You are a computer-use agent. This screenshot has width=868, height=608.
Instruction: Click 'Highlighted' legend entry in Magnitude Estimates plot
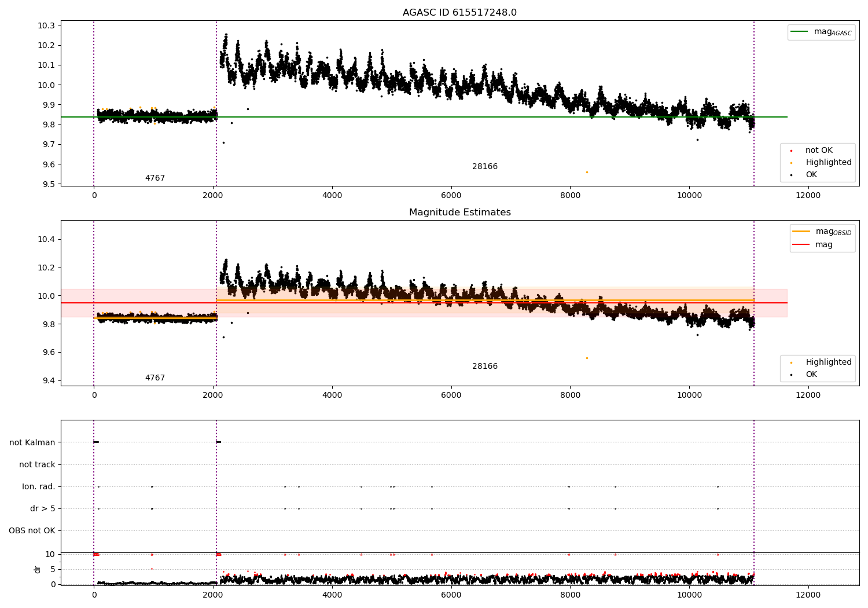pyautogui.click(x=829, y=362)
